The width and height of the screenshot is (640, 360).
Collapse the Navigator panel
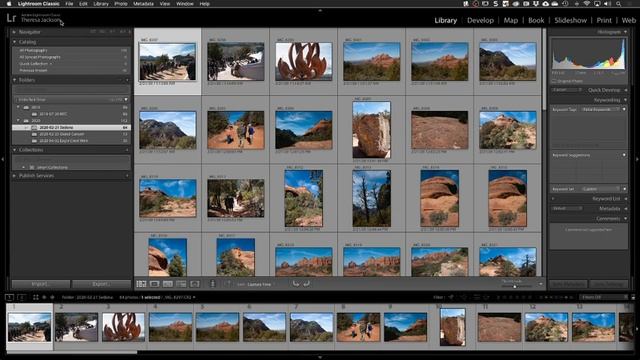pos(14,32)
